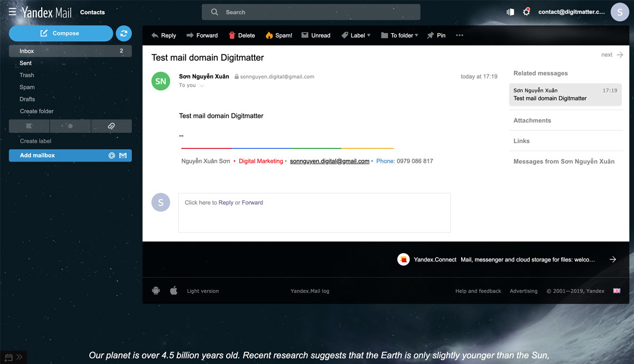
Task: Open the account avatar with letter S
Action: pyautogui.click(x=620, y=12)
